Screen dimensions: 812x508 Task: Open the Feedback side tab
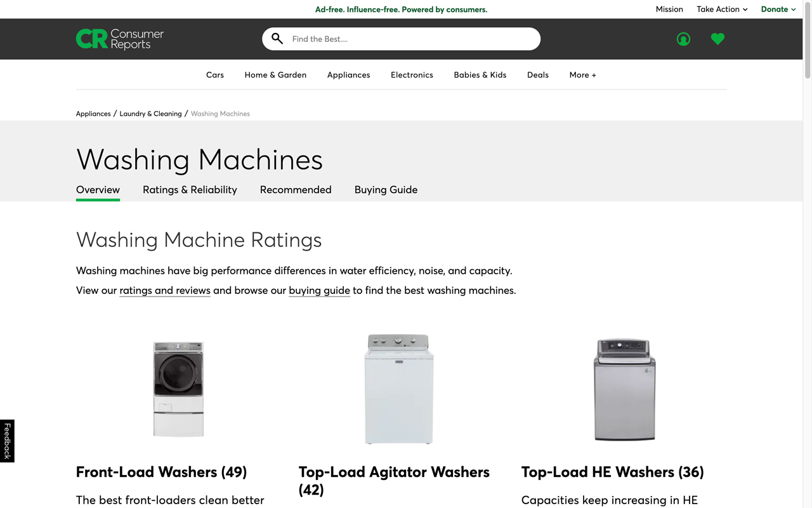[7, 441]
